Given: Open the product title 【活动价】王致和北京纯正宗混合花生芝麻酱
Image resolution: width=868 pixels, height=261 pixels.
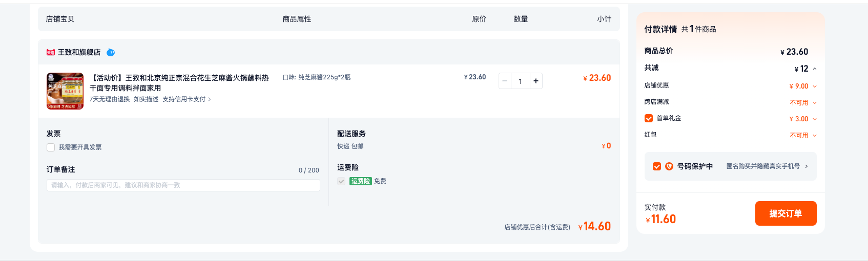Looking at the screenshot, I should tap(179, 83).
